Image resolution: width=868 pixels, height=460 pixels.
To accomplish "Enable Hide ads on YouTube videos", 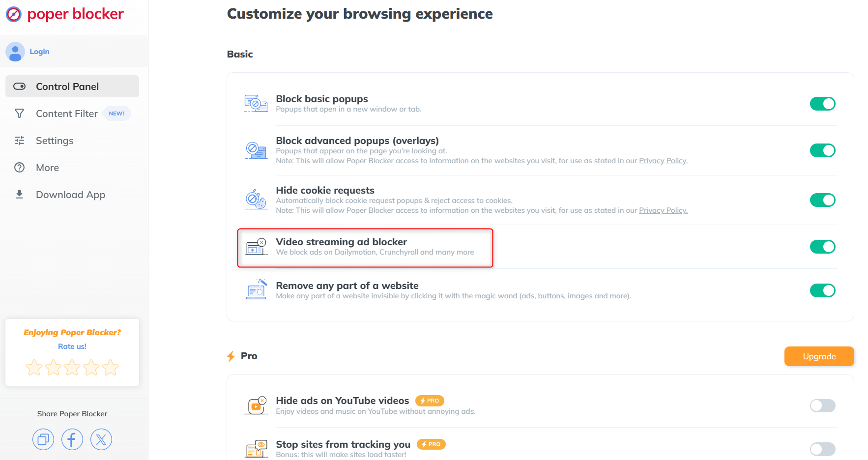I will pos(822,405).
